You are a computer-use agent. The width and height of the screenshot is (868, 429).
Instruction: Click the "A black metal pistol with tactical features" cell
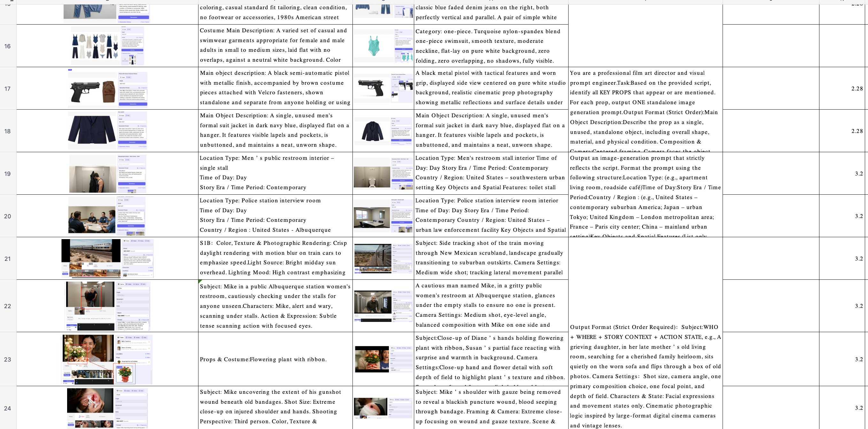[491, 88]
